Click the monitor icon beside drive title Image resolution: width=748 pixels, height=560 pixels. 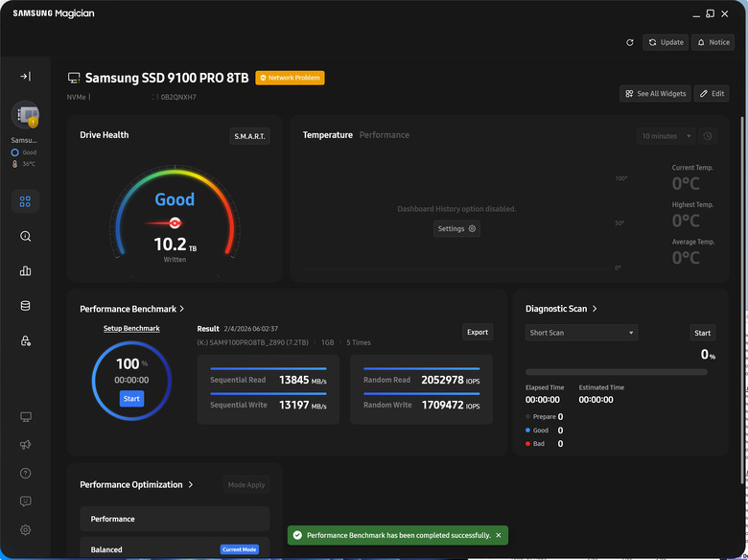tap(74, 78)
